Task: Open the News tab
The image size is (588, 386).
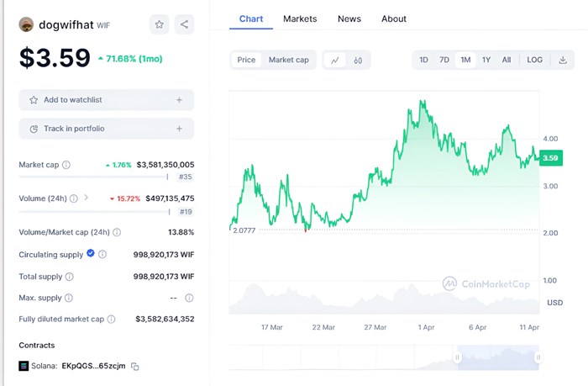Action: (x=349, y=19)
